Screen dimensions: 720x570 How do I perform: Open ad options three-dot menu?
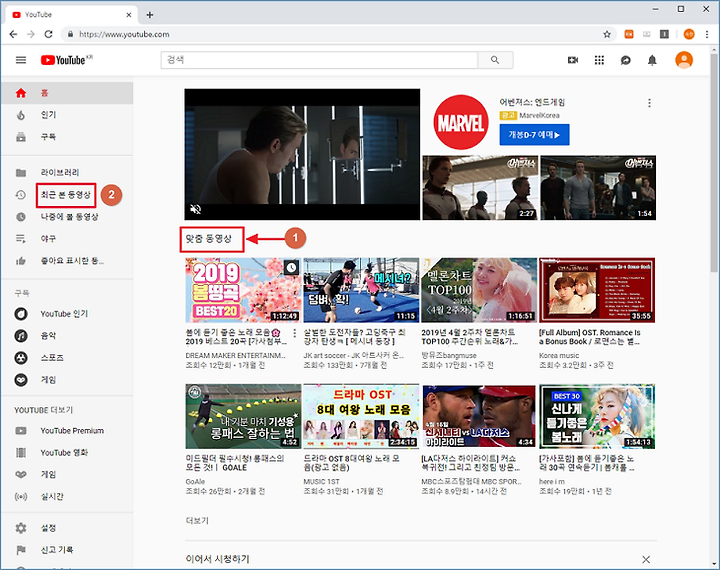(x=649, y=103)
